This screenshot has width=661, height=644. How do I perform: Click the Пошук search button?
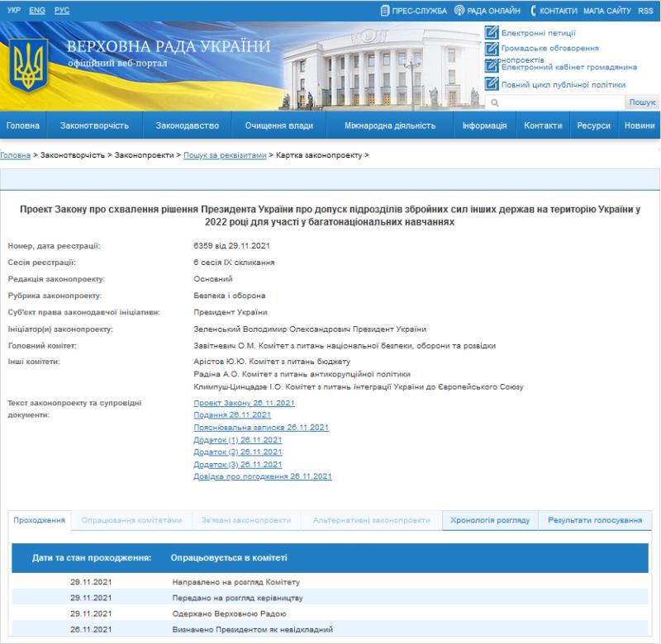coord(642,102)
